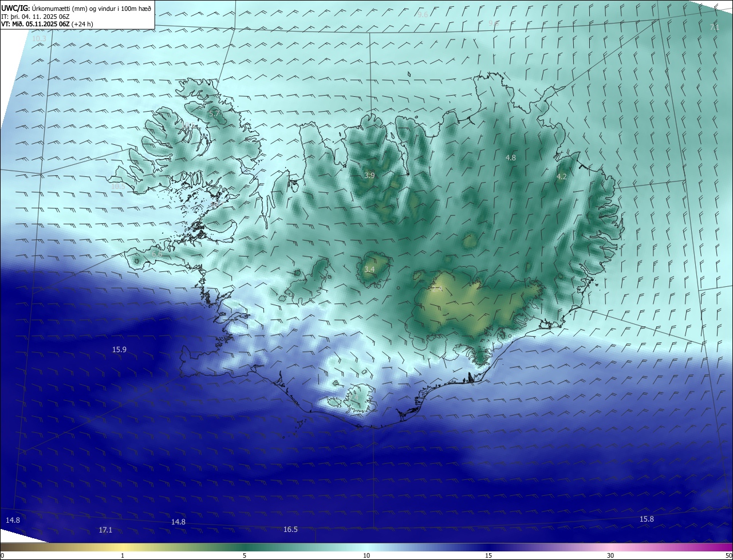Click the 3.9 value label on the map

tap(369, 175)
